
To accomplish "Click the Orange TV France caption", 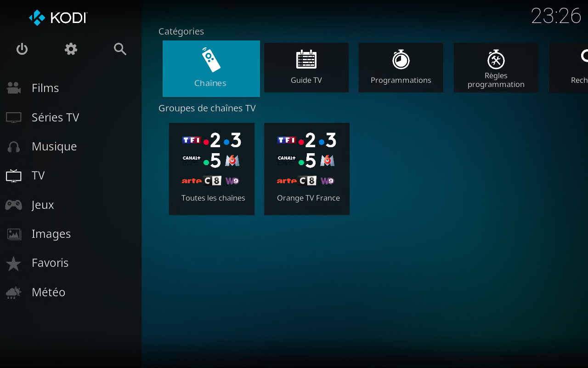I will coord(308,198).
